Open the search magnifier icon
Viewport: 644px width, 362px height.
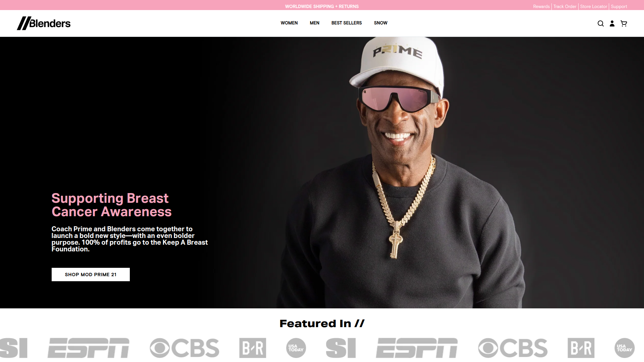[x=600, y=23]
